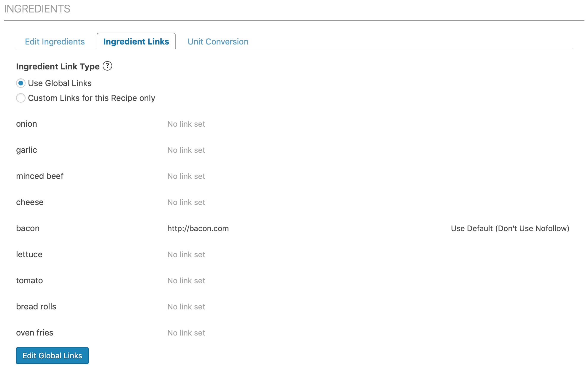Select Custom Links for this Recipe only
Viewport: 588px width, 372px height.
pyautogui.click(x=21, y=98)
